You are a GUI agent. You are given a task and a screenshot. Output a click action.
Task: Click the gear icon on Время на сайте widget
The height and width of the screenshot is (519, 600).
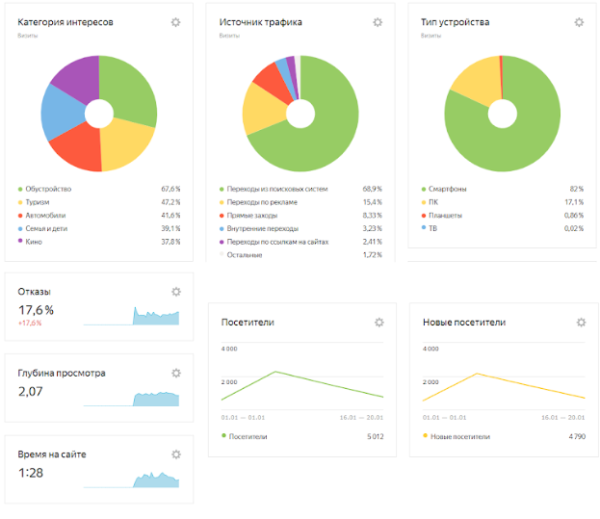[x=176, y=454]
